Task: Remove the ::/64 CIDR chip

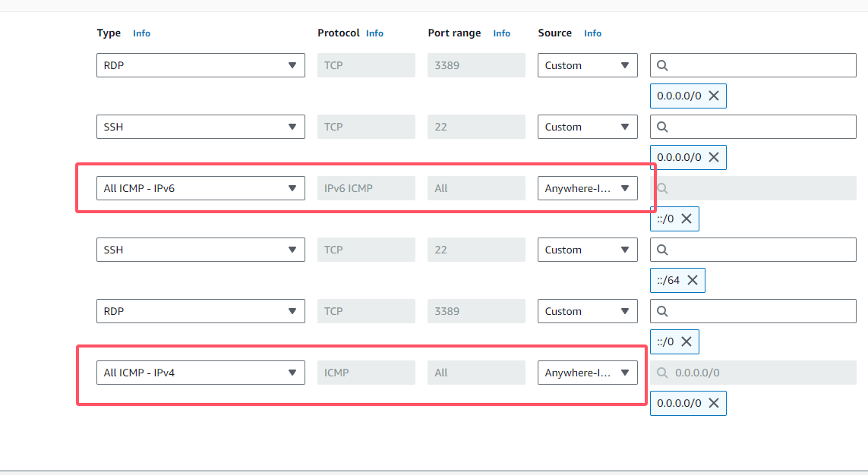Action: point(693,280)
